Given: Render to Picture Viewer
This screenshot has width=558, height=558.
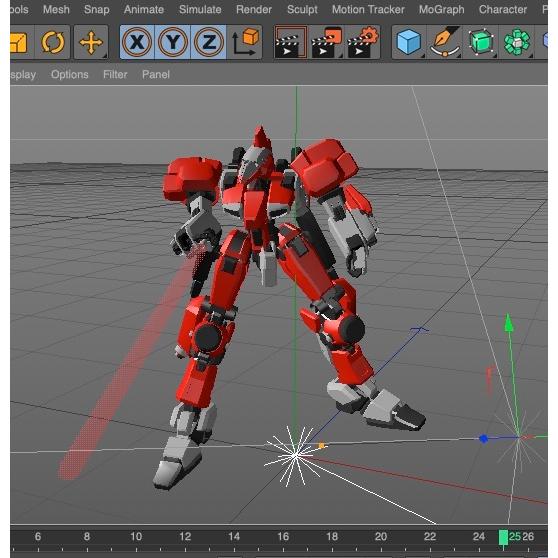Looking at the screenshot, I should pyautogui.click(x=326, y=42).
